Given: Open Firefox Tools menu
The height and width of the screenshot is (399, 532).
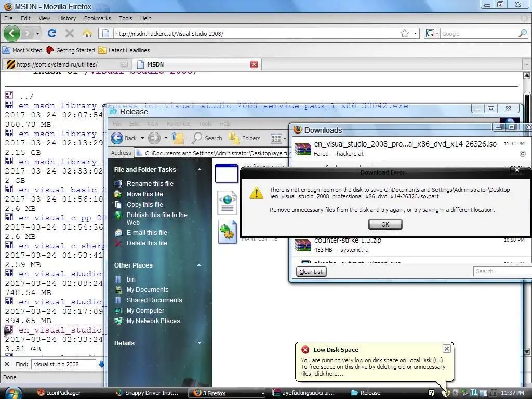Looking at the screenshot, I should 125,18.
